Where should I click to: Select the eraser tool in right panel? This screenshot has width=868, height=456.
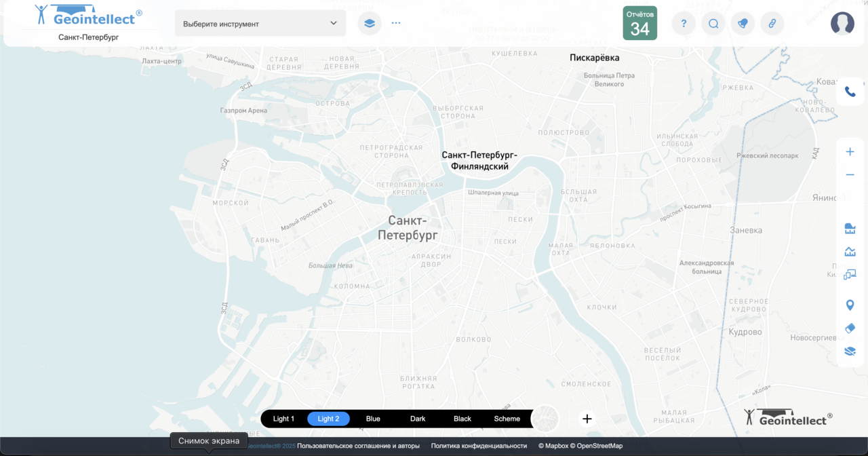[x=850, y=328]
